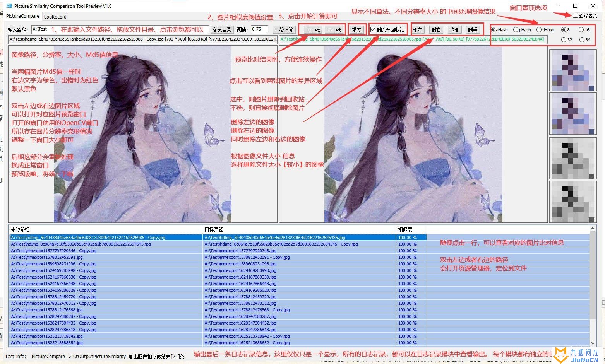Screen dimensions: 605x364
Task: Delete left image with 删左
Action: coord(417,30)
